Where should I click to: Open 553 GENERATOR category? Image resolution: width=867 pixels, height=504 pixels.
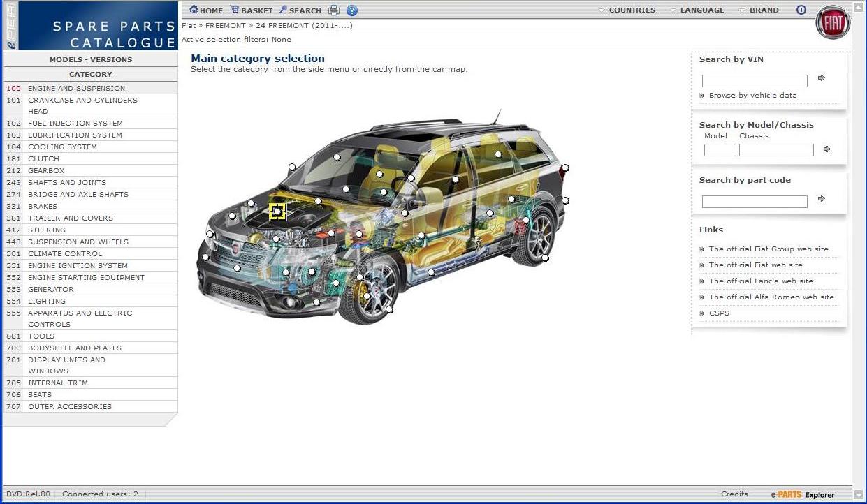tap(91, 290)
